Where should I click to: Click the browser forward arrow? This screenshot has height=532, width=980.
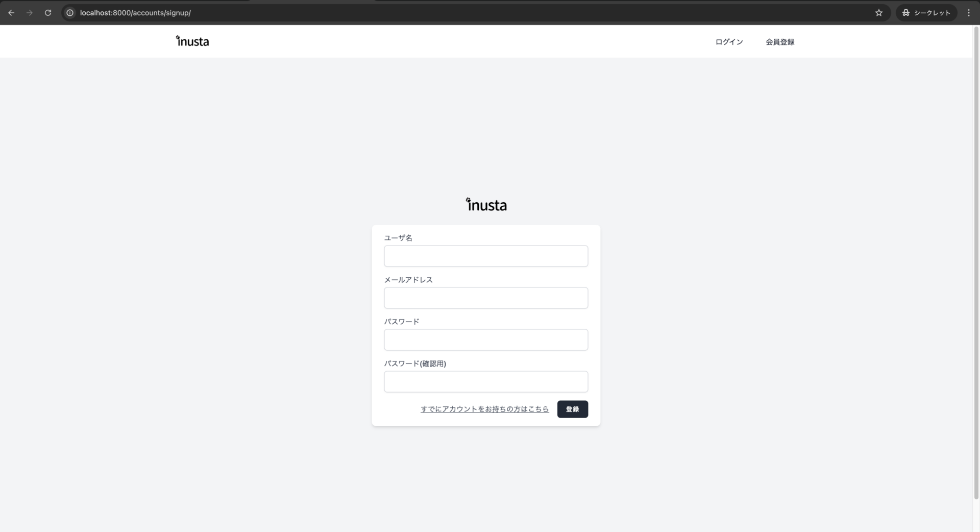pyautogui.click(x=30, y=13)
